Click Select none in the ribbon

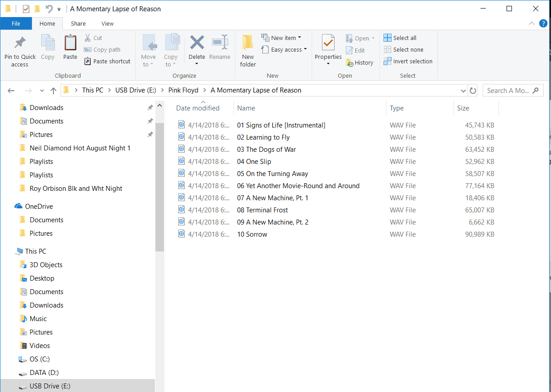pos(404,49)
